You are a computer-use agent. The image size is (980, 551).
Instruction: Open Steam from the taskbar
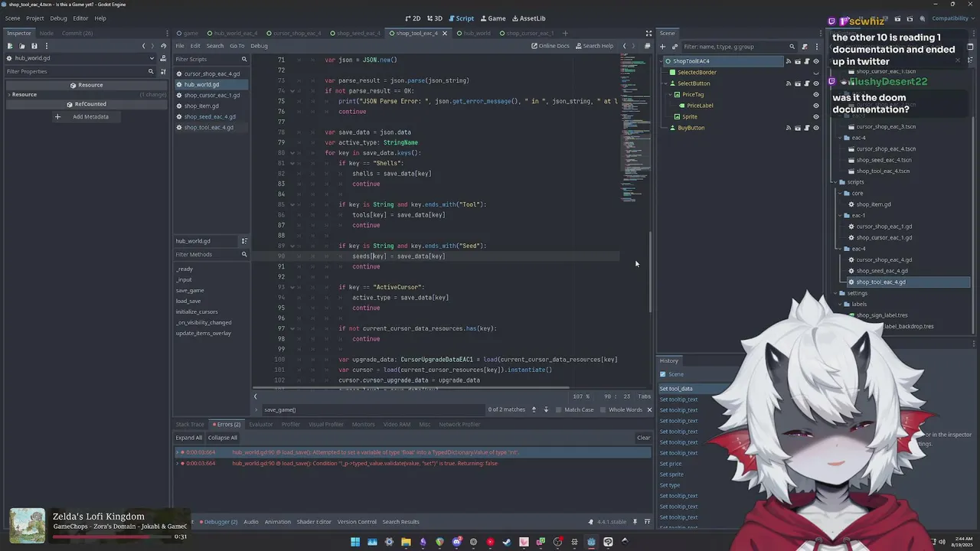(x=507, y=542)
